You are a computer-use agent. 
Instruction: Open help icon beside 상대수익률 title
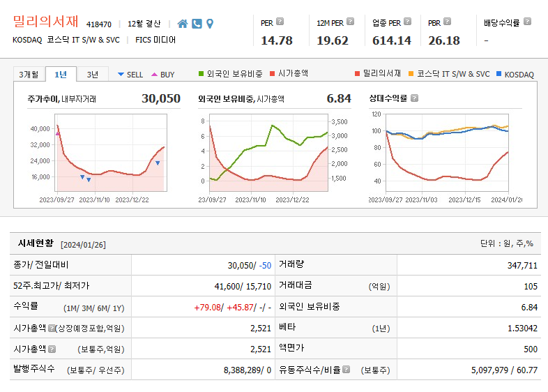415,98
